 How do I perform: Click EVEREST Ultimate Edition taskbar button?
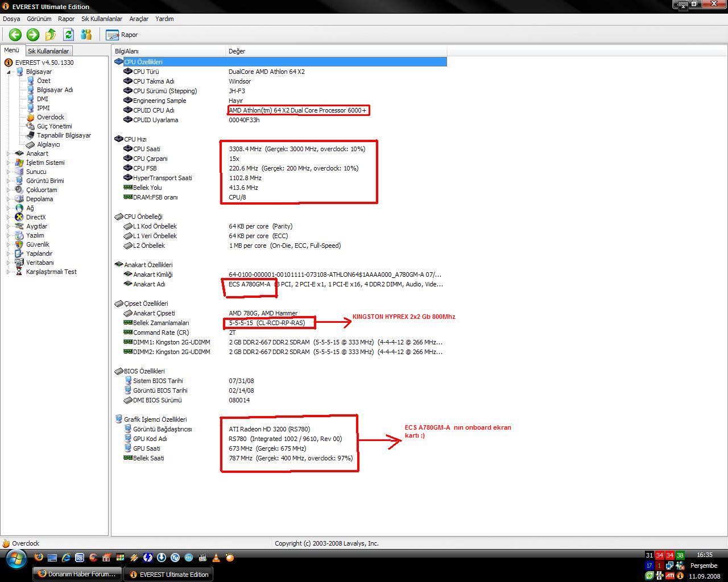(x=169, y=574)
